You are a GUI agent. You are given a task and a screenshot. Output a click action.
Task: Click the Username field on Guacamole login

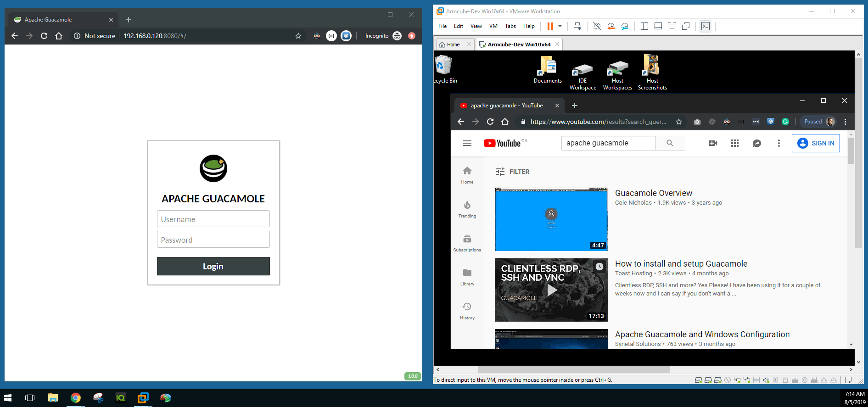click(x=213, y=219)
